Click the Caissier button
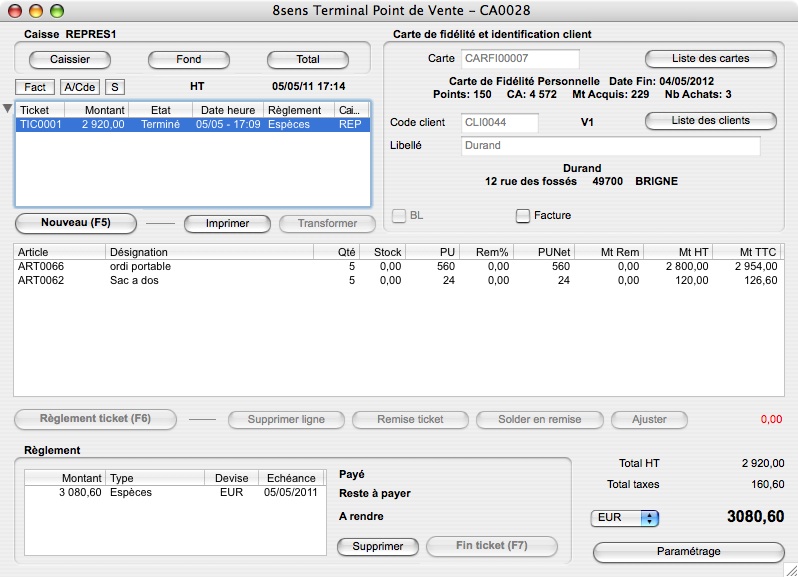The image size is (798, 577). pyautogui.click(x=70, y=60)
